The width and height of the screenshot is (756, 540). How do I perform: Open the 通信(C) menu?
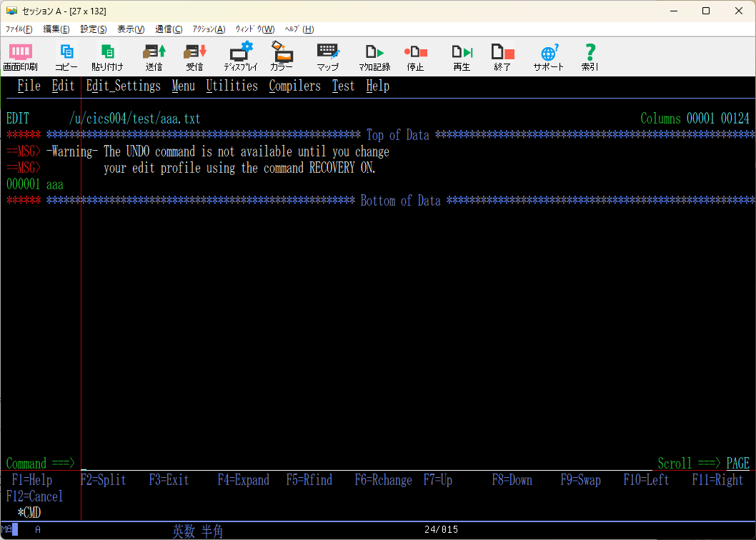point(169,29)
